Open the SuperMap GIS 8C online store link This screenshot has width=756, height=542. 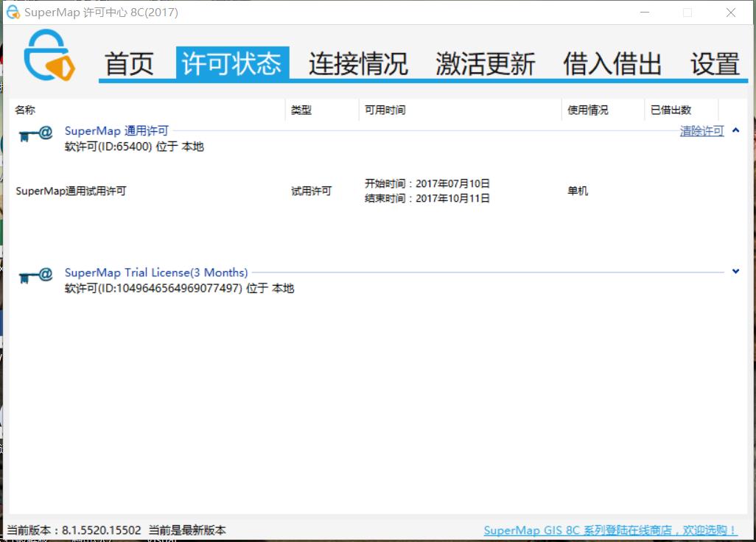pos(610,530)
